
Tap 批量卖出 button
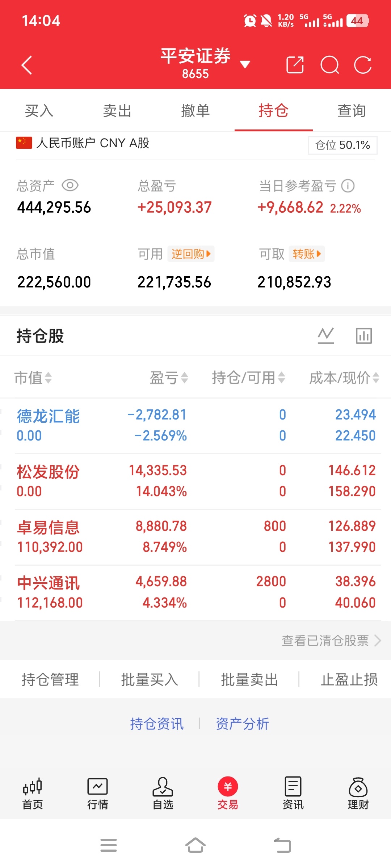[x=249, y=679]
